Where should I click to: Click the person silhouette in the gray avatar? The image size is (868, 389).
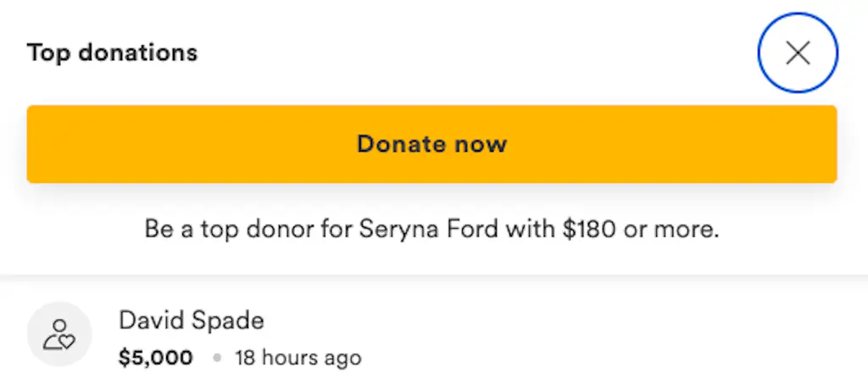58,330
